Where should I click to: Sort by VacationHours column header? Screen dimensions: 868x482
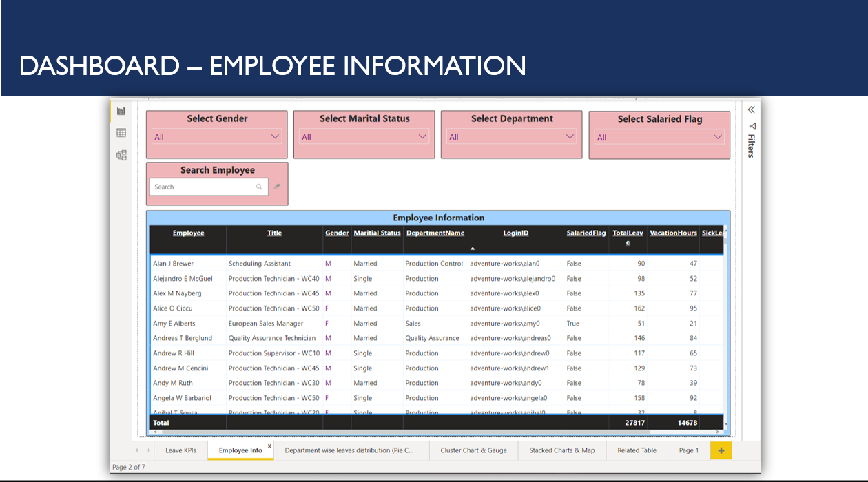[673, 233]
